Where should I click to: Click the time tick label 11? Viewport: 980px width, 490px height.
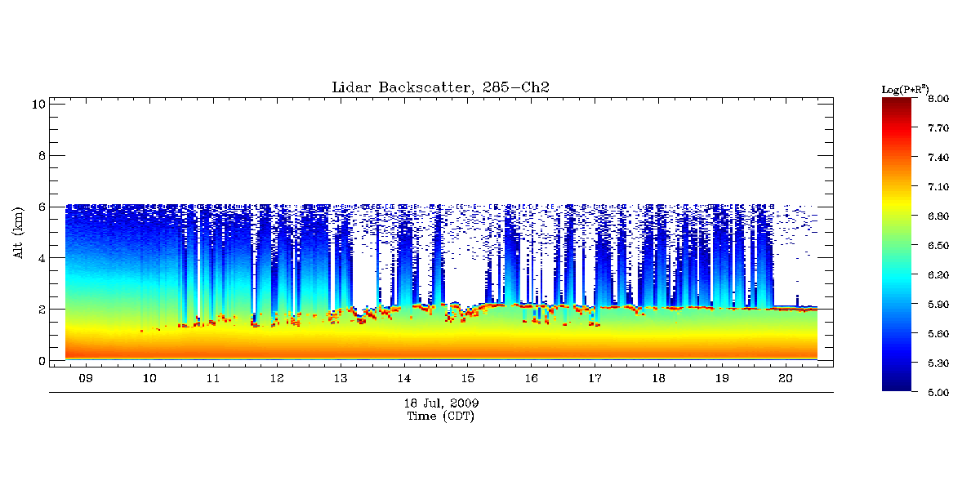click(x=213, y=379)
